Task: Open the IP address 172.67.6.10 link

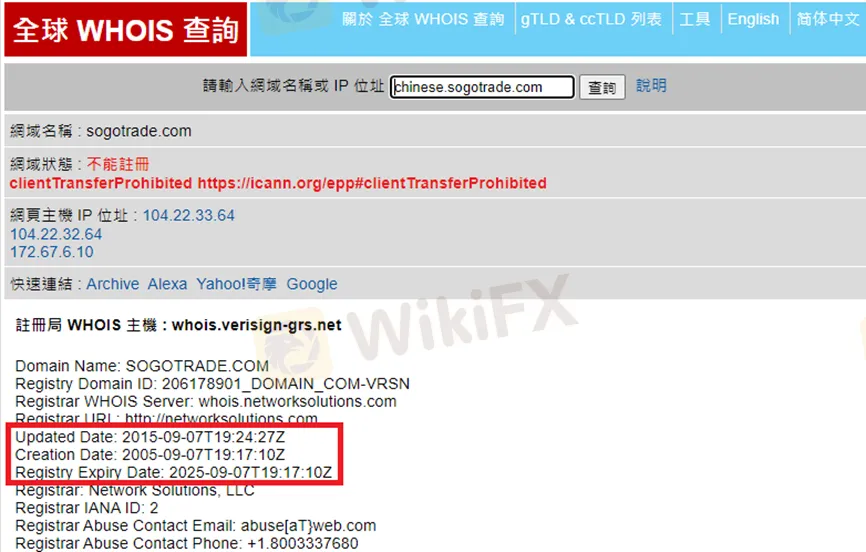Action: (52, 252)
